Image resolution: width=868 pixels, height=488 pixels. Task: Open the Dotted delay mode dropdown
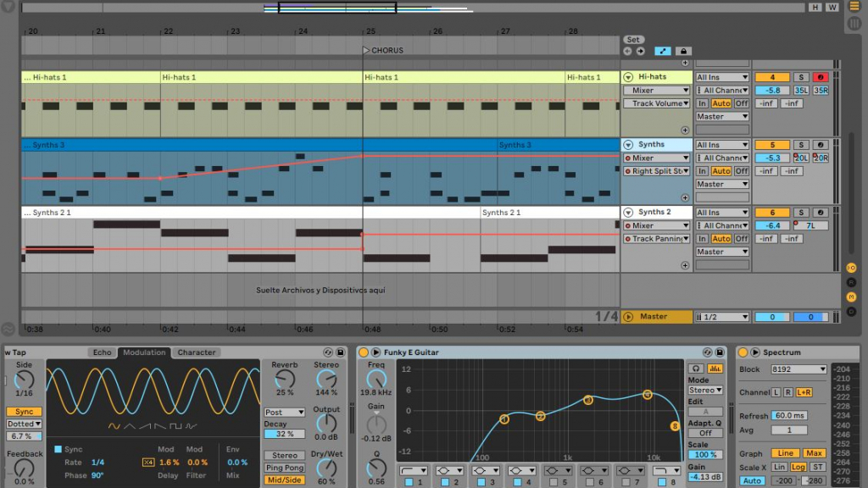pyautogui.click(x=24, y=424)
